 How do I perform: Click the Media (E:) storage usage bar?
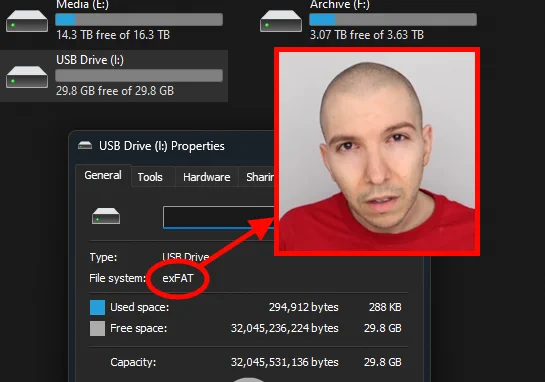[x=139, y=19]
